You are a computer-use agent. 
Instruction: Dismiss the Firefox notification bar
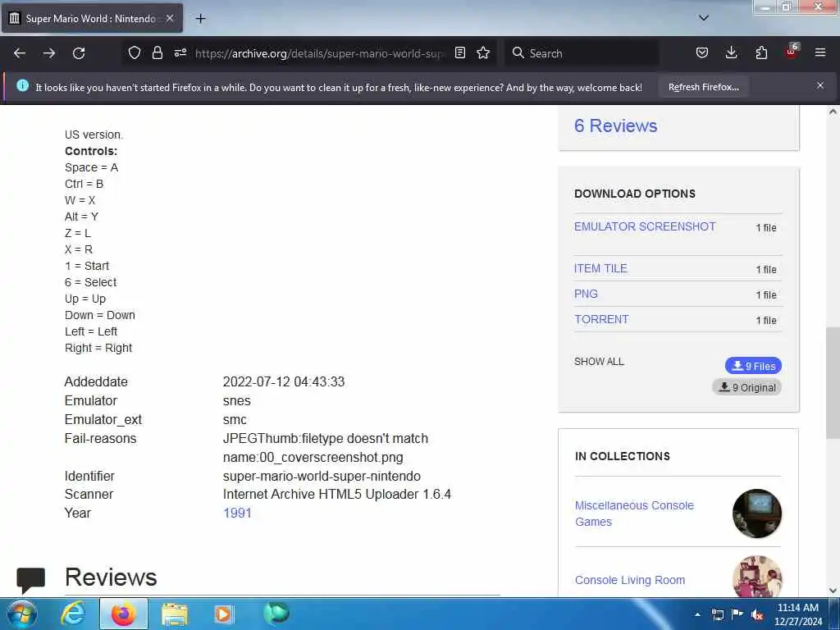819,85
